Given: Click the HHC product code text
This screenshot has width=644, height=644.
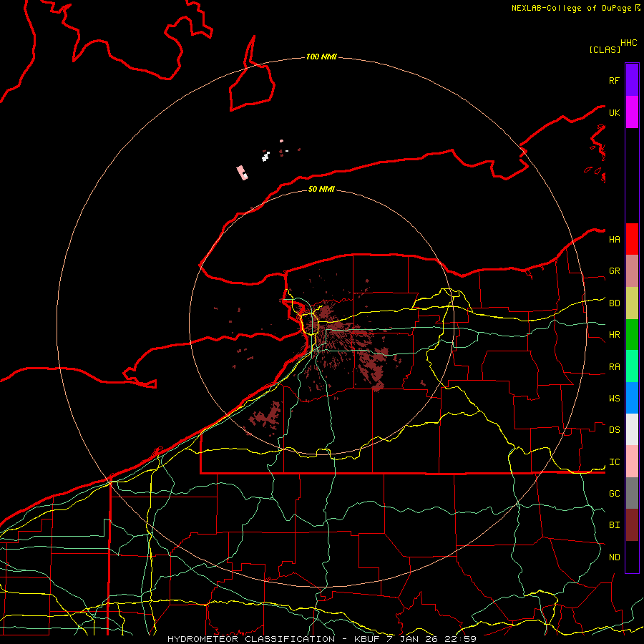Looking at the screenshot, I should (628, 43).
